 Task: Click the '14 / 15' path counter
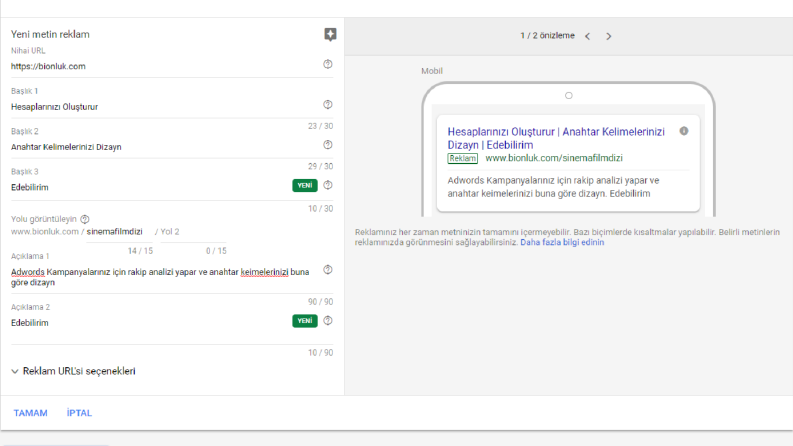(140, 251)
